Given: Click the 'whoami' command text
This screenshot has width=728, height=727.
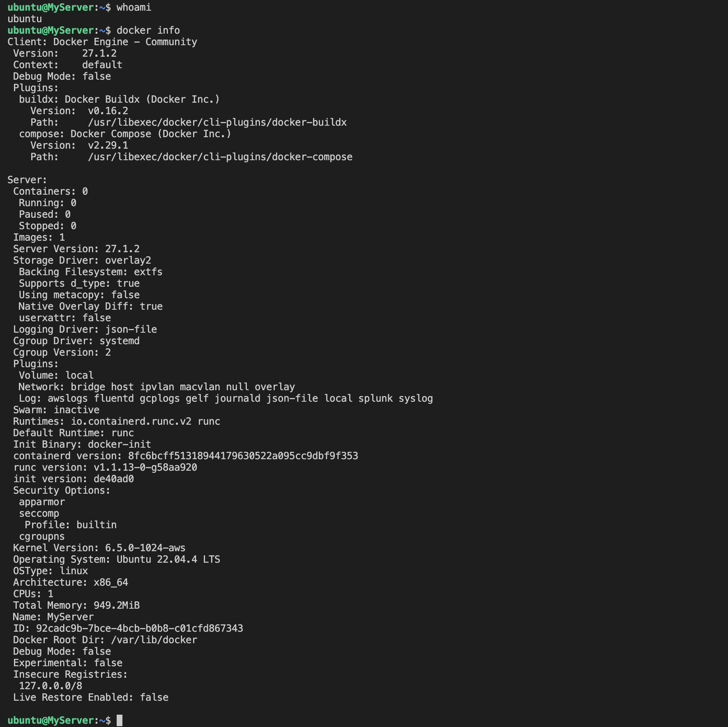Looking at the screenshot, I should (x=134, y=7).
